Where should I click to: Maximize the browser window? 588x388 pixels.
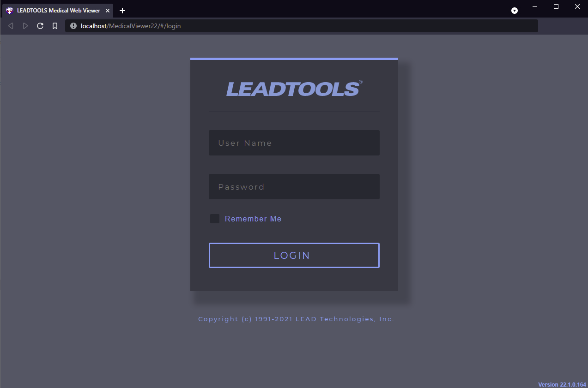(556, 6)
